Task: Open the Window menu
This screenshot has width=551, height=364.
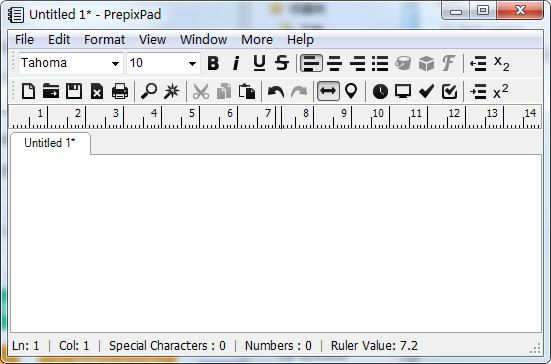Action: pos(203,40)
